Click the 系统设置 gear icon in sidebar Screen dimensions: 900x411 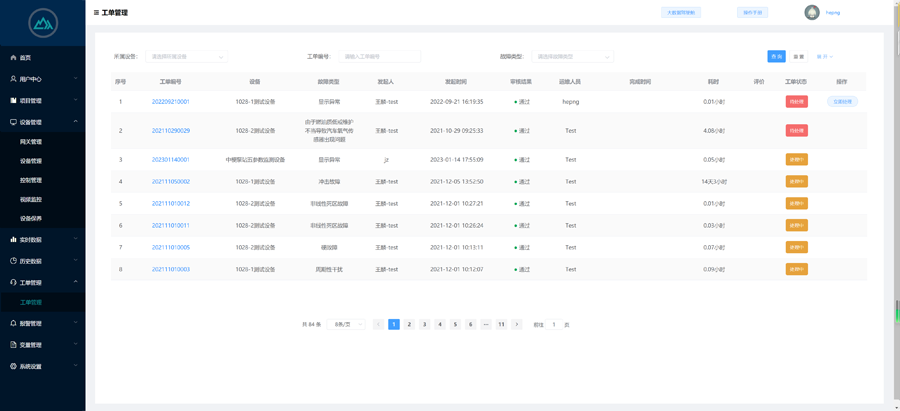pos(13,367)
